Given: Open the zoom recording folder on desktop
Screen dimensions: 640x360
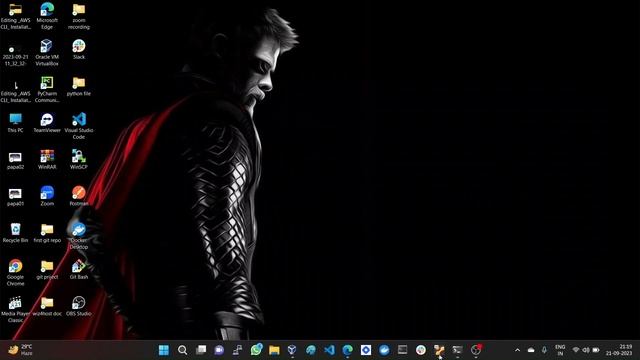Looking at the screenshot, I should [79, 16].
